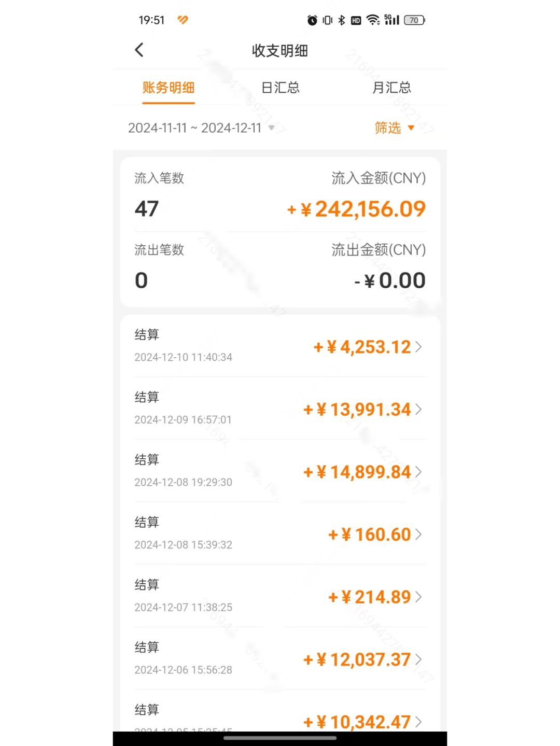Tap the vibrate mode status icon

[x=328, y=20]
